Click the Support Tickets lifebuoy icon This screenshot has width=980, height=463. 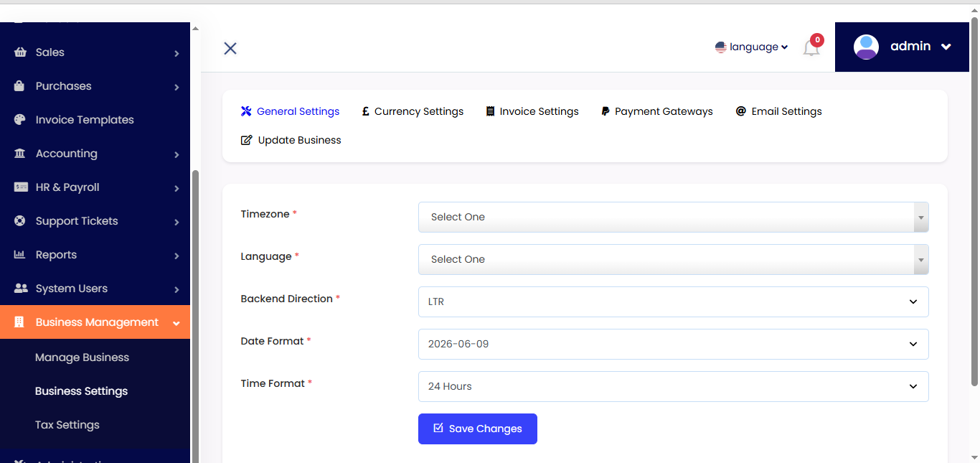tap(20, 221)
